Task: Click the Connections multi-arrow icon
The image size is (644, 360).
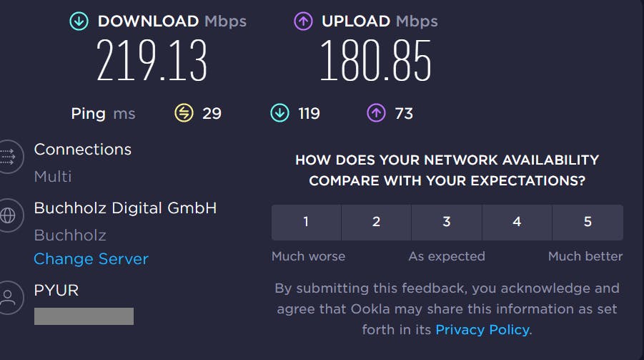Action: 7,155
